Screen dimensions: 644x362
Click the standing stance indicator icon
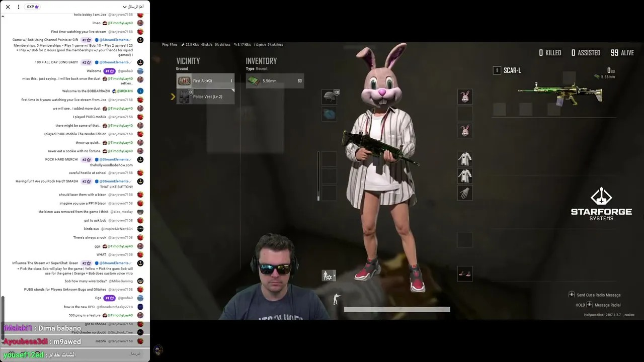click(336, 299)
